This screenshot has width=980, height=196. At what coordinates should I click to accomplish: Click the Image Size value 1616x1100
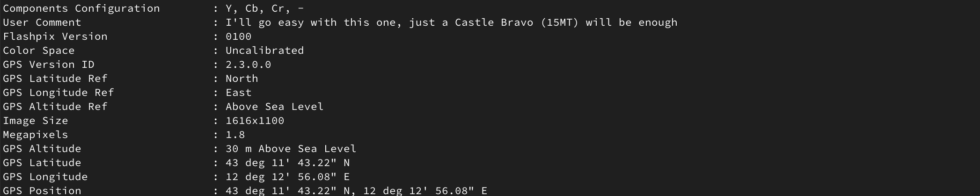(x=255, y=121)
